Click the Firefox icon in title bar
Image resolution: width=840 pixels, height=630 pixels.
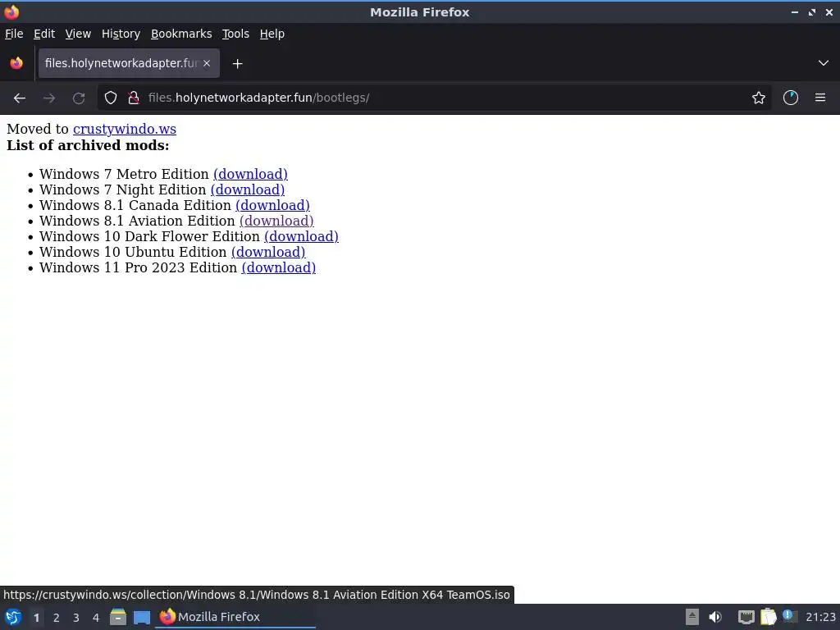(11, 11)
